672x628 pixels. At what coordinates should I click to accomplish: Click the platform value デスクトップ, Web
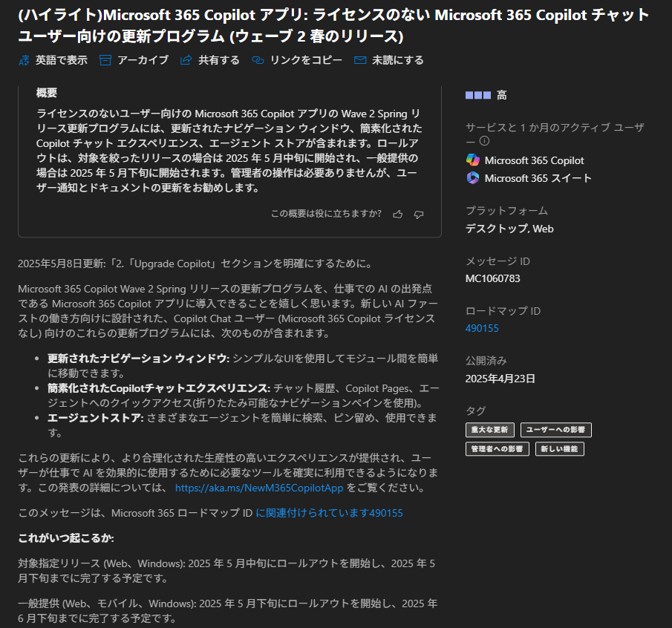click(x=509, y=229)
